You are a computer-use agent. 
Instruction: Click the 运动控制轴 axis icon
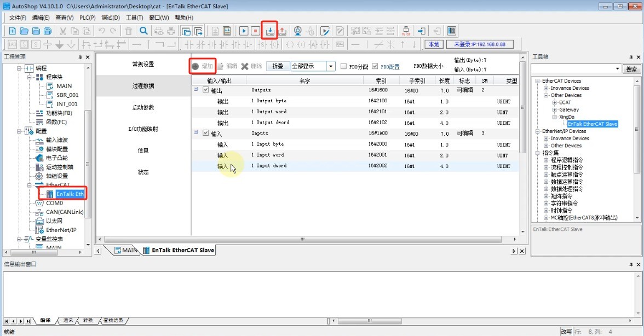click(39, 167)
